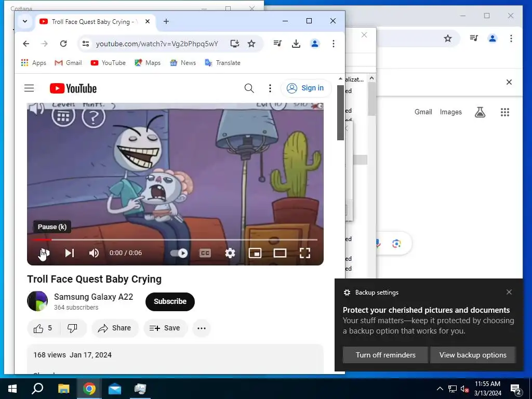Click the YouTube page vertical scrollbar

(340, 112)
